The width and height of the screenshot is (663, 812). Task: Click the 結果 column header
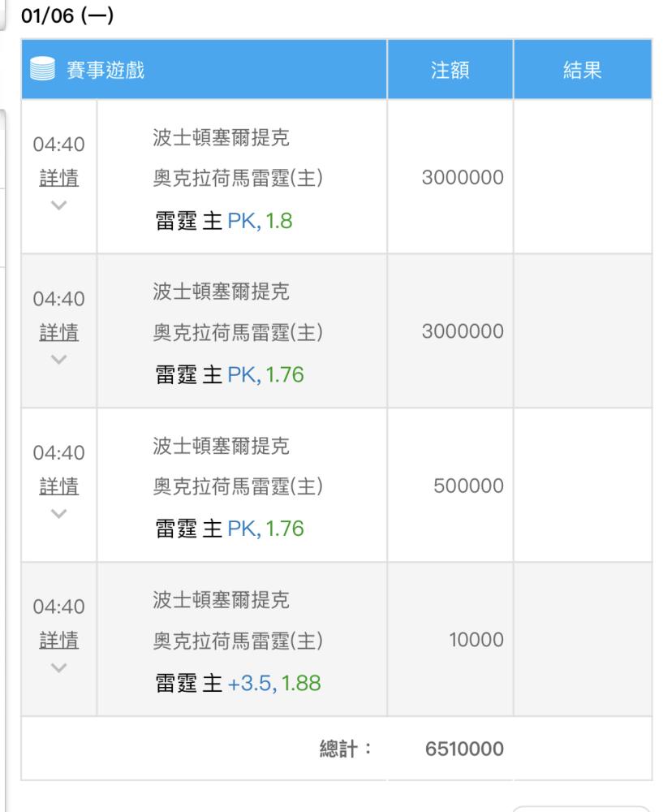[x=583, y=70]
